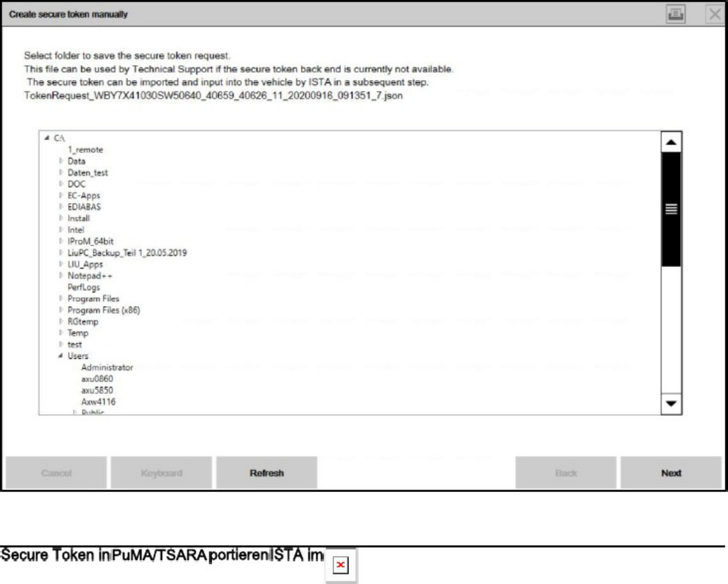Select the Administrator user folder
The height and width of the screenshot is (584, 728).
(107, 368)
